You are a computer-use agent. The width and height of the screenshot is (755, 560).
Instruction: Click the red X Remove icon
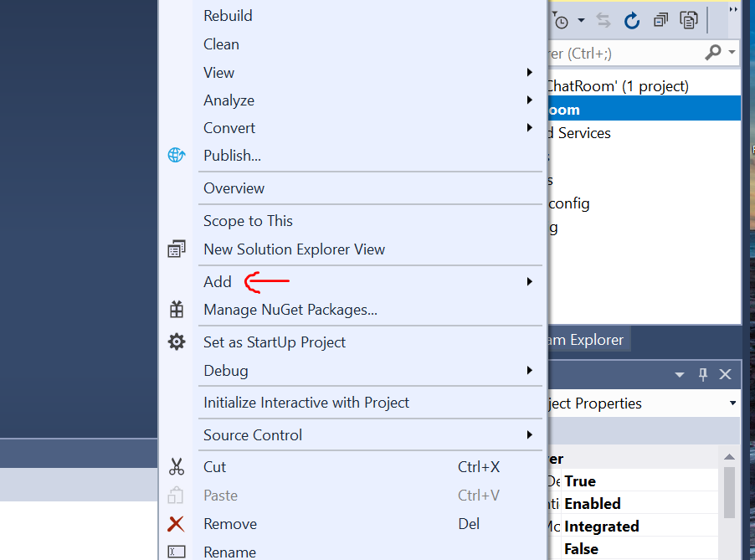pyautogui.click(x=176, y=524)
